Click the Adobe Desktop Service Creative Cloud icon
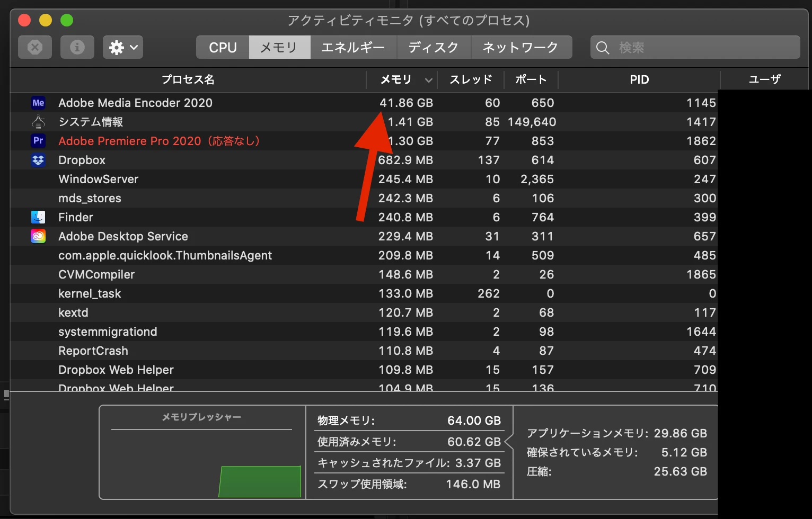The height and width of the screenshot is (519, 812). 38,236
